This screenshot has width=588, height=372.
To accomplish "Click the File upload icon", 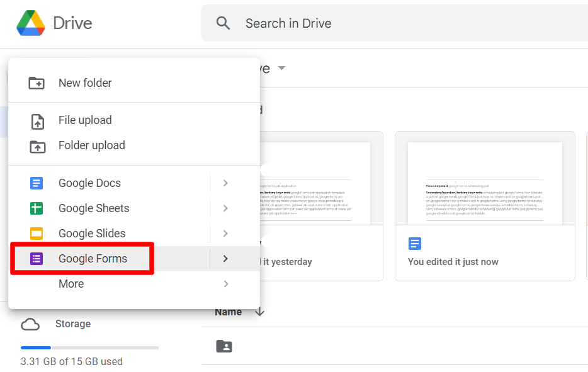I will pos(38,122).
